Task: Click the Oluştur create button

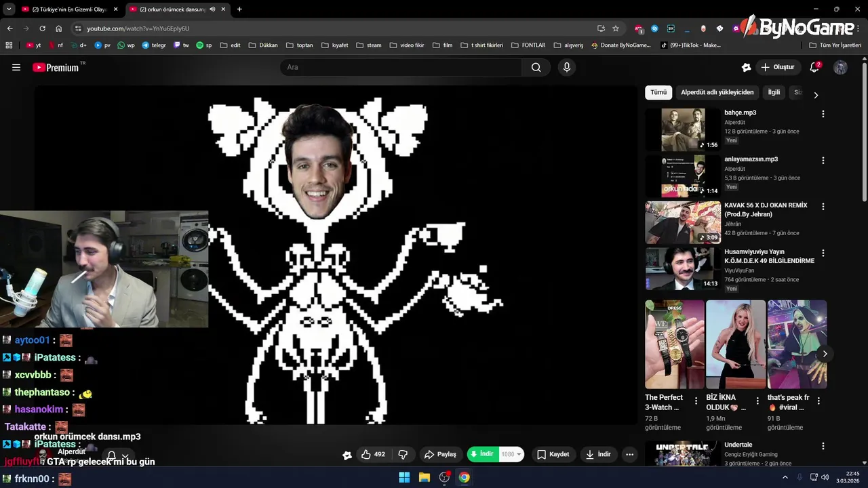Action: (778, 67)
